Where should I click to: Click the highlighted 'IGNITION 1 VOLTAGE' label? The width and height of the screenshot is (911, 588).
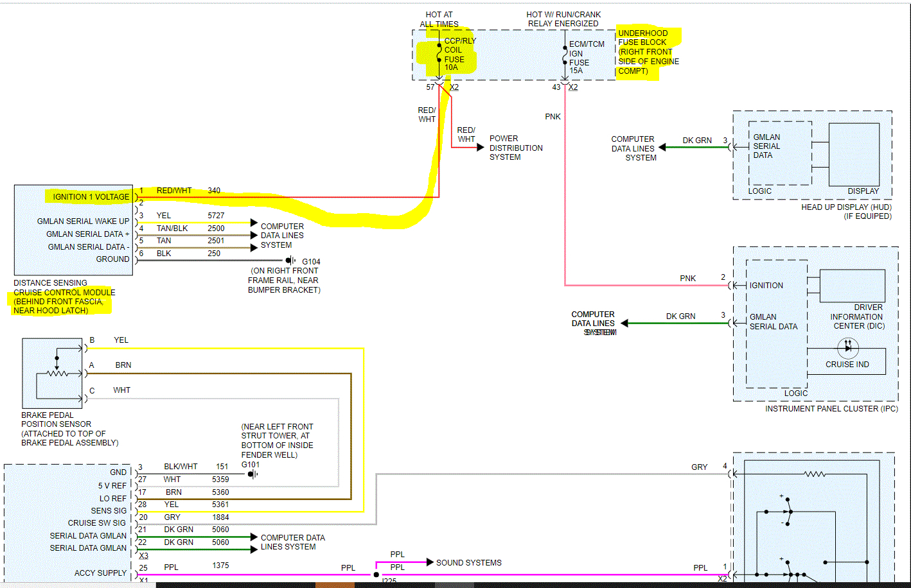[91, 196]
